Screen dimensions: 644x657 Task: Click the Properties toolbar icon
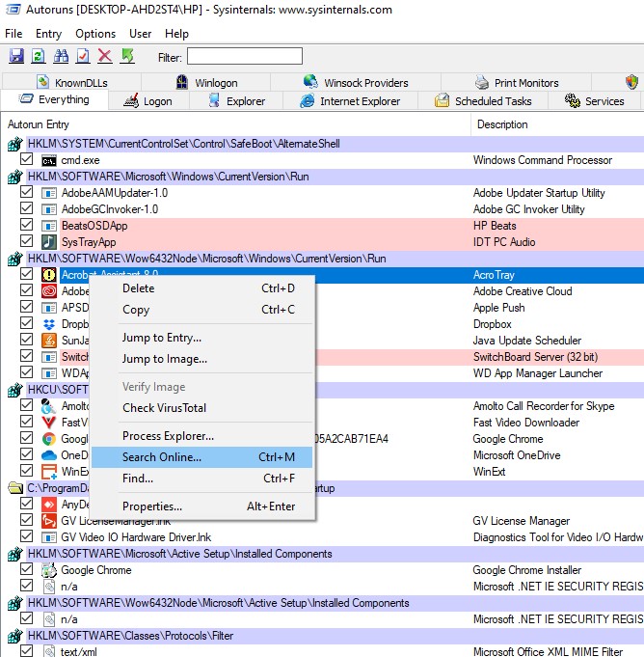pyautogui.click(x=83, y=56)
